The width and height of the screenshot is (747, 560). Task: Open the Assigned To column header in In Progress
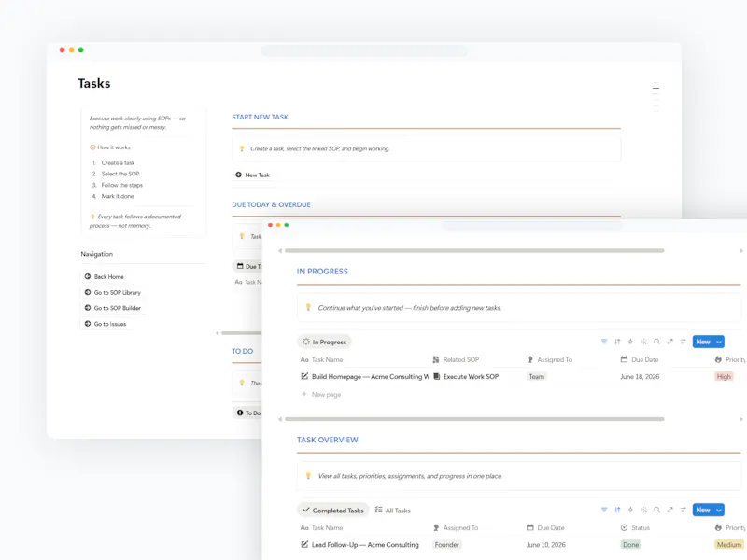(x=550, y=359)
